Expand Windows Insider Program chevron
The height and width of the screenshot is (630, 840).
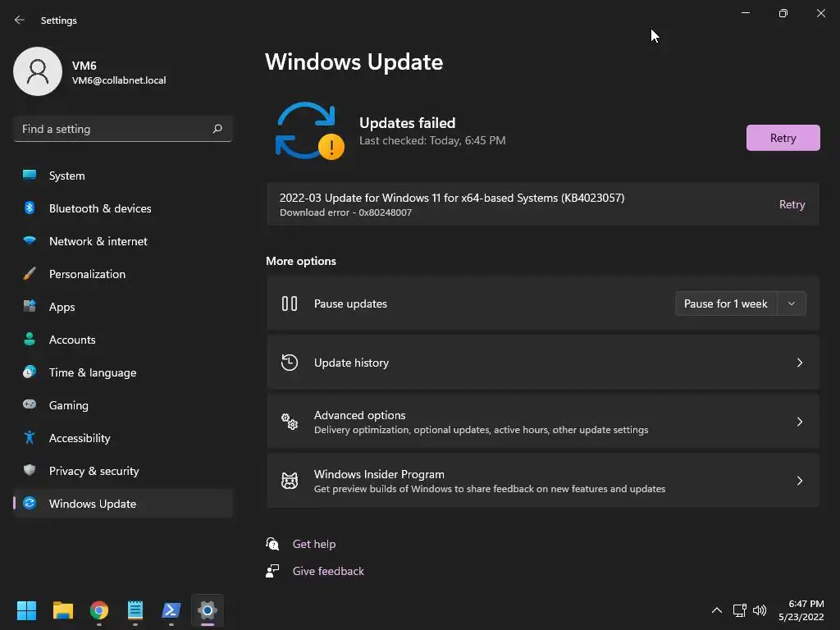(x=799, y=481)
